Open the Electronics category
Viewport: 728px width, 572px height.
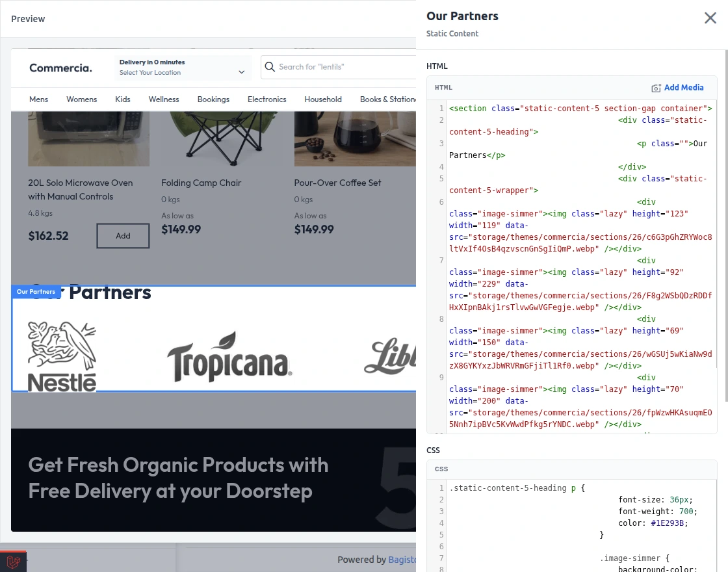[267, 99]
